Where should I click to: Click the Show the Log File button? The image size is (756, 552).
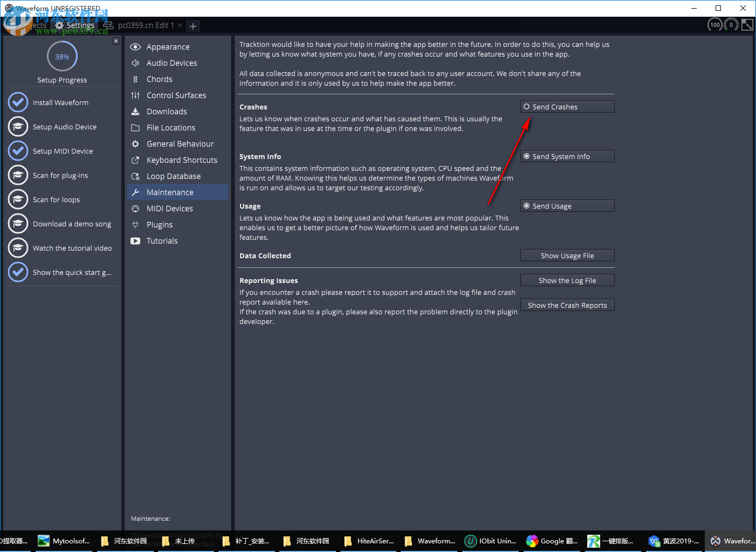pos(567,280)
